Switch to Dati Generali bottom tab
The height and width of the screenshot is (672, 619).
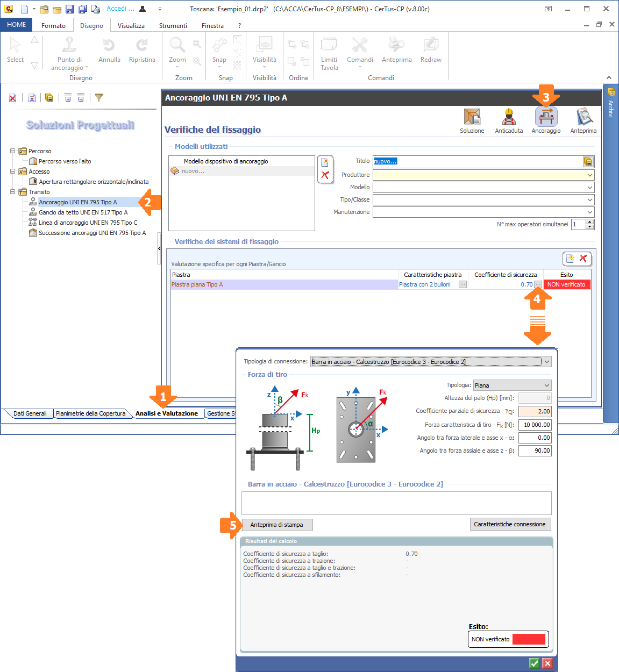coord(30,413)
